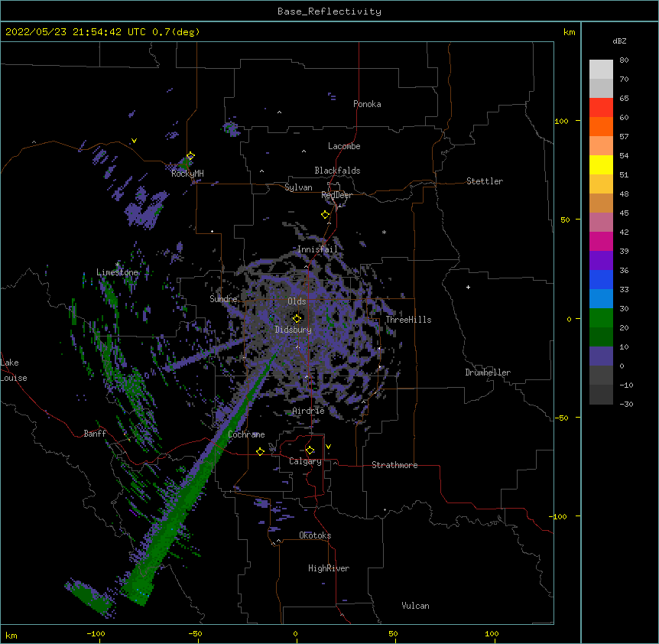The height and width of the screenshot is (644, 659).
Task: Select the yellow V marker northwest of RockyMH
Action: point(134,141)
